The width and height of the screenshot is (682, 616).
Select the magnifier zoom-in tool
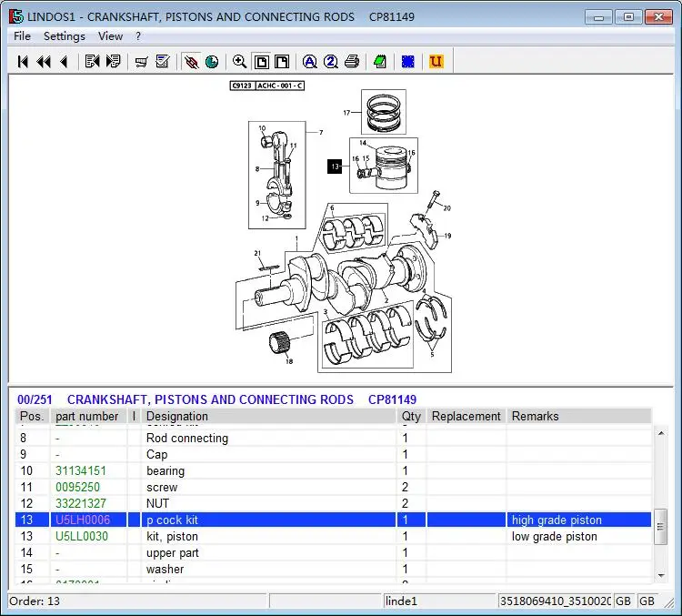click(239, 62)
